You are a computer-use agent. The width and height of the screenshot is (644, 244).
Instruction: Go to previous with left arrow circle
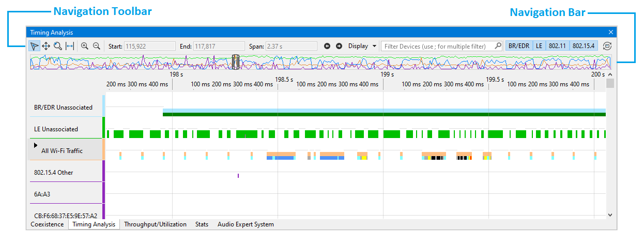tap(327, 46)
